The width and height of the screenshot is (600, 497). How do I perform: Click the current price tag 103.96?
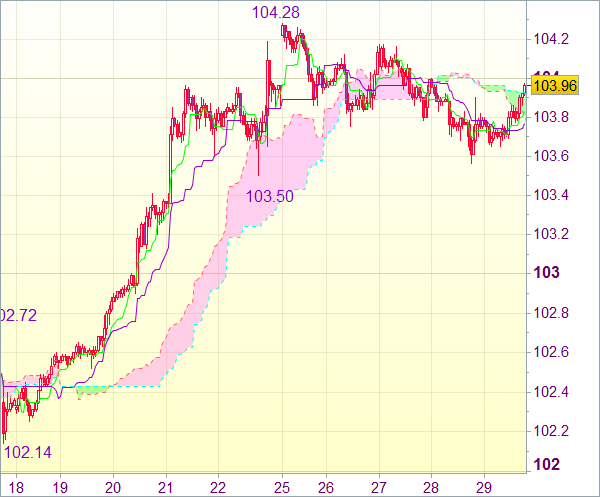coord(555,86)
